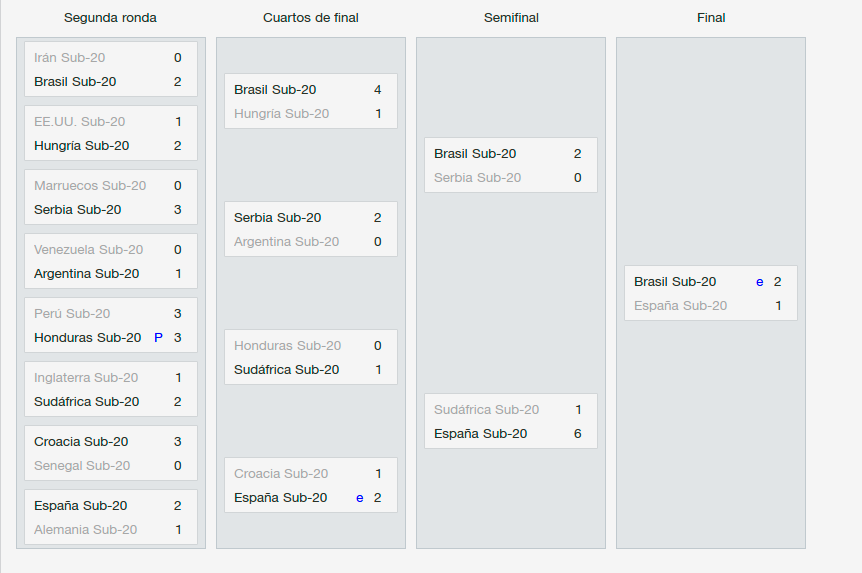The width and height of the screenshot is (862, 573).
Task: Click the Senegal Sub-20 team link
Action: click(82, 466)
